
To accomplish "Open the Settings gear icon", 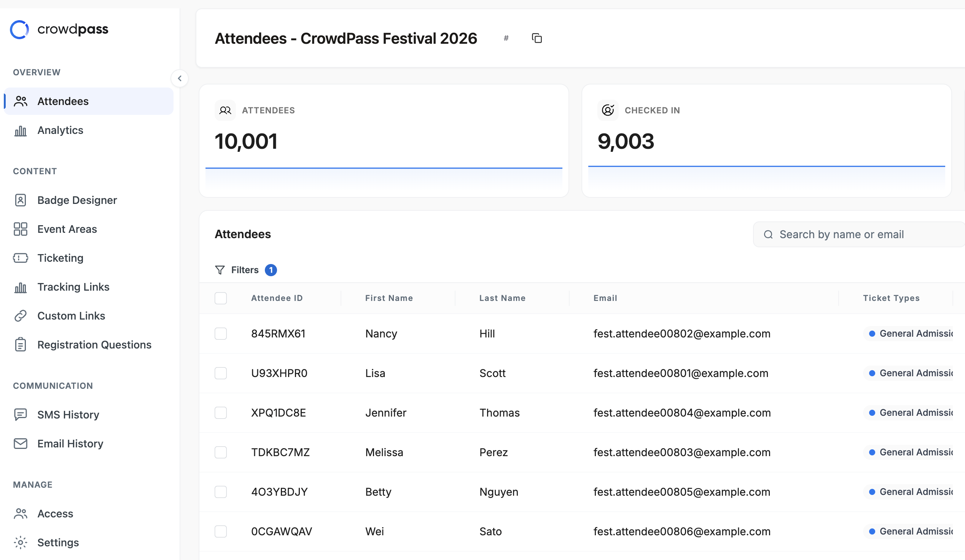I will [21, 542].
